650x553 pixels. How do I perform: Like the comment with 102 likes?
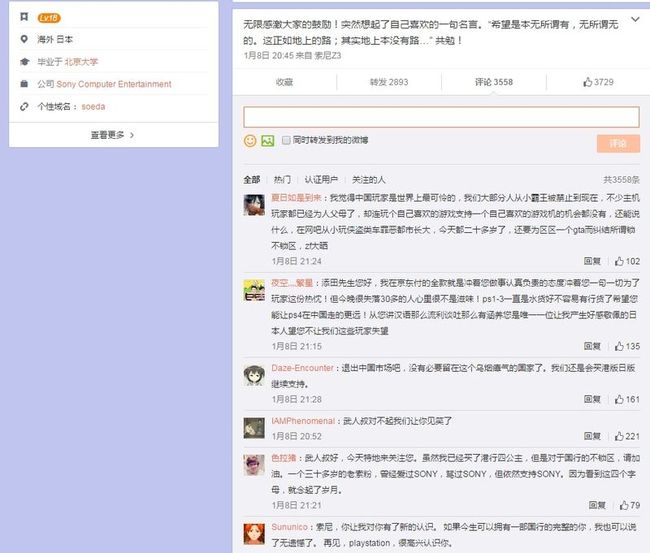(627, 261)
